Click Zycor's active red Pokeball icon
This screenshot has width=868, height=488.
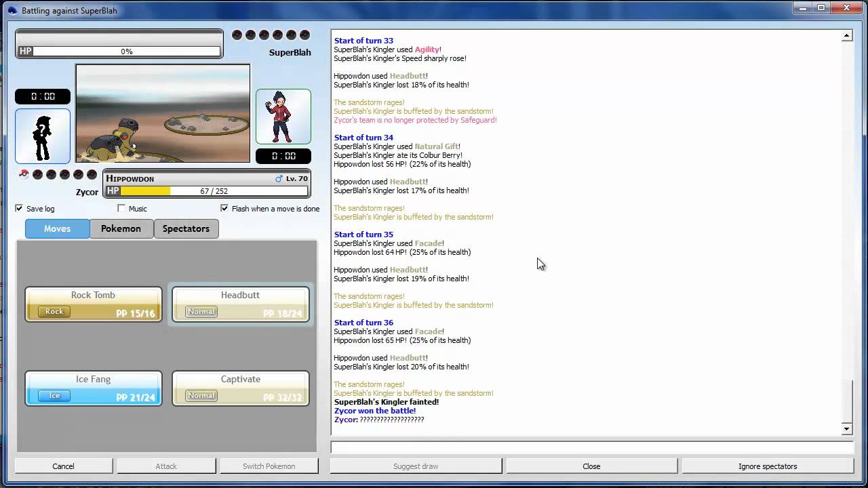tap(24, 175)
